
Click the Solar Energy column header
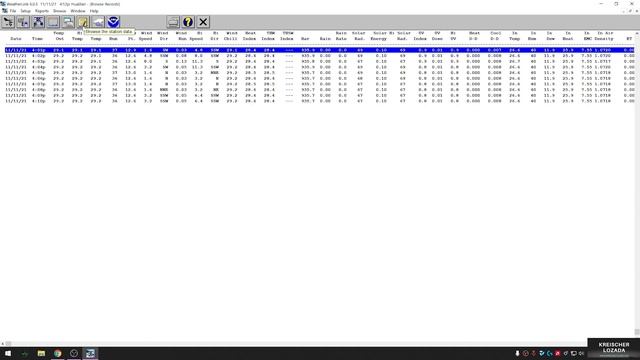pos(379,36)
